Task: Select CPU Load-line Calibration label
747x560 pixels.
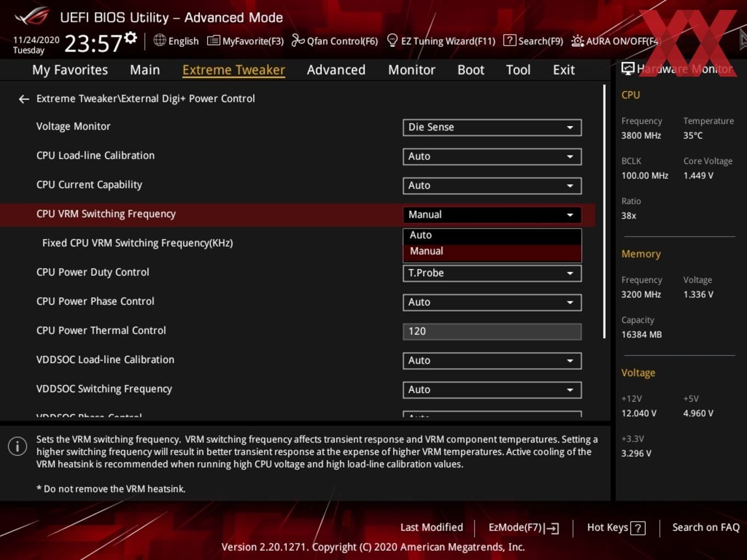Action: click(x=96, y=155)
